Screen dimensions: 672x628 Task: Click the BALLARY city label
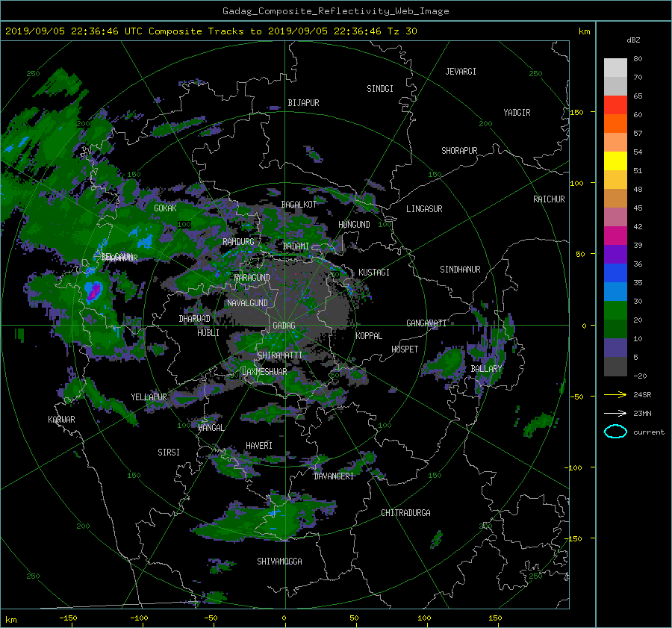tap(486, 369)
